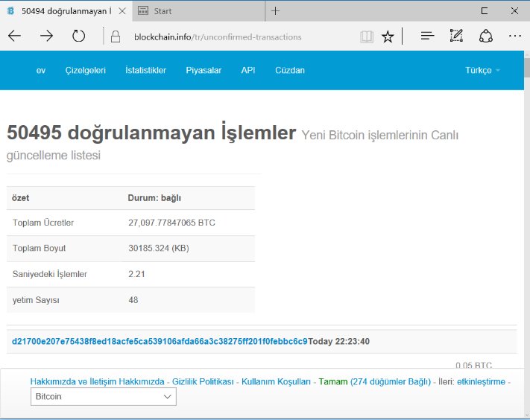The height and width of the screenshot is (420, 530).
Task: Click the etkinleştirme link
Action: pyautogui.click(x=481, y=381)
